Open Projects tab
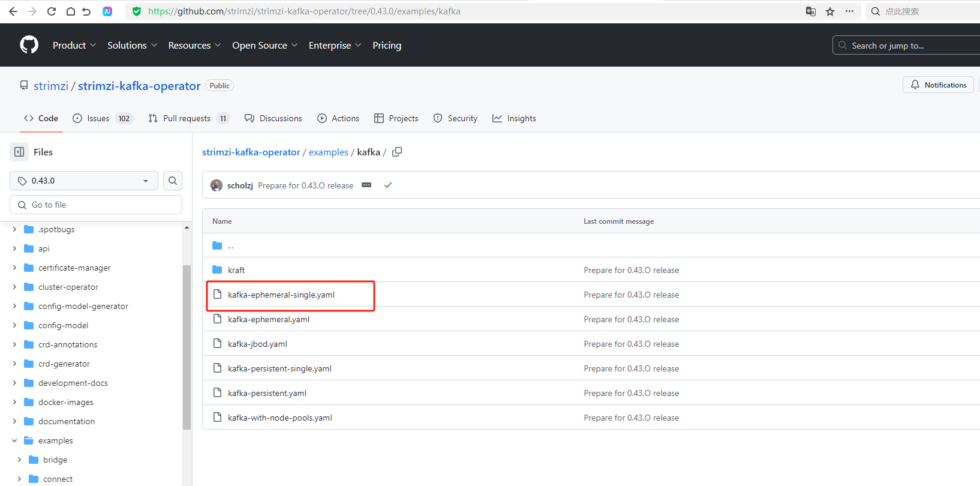This screenshot has width=980, height=486. (396, 118)
